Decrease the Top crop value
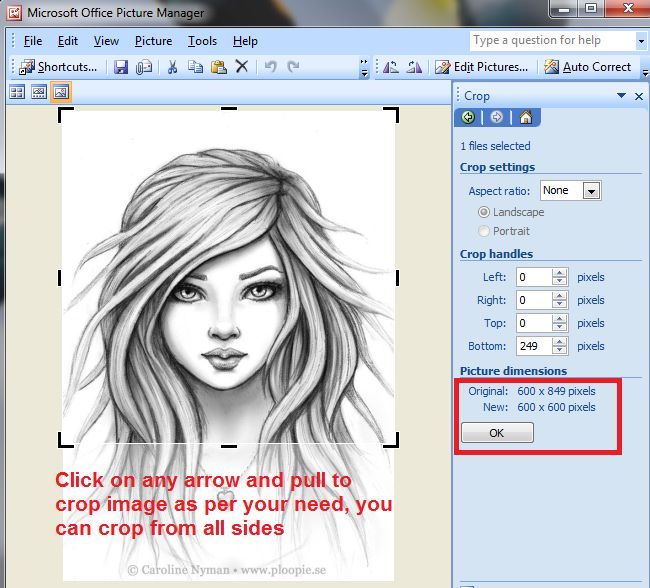The image size is (650, 588). pos(560,327)
